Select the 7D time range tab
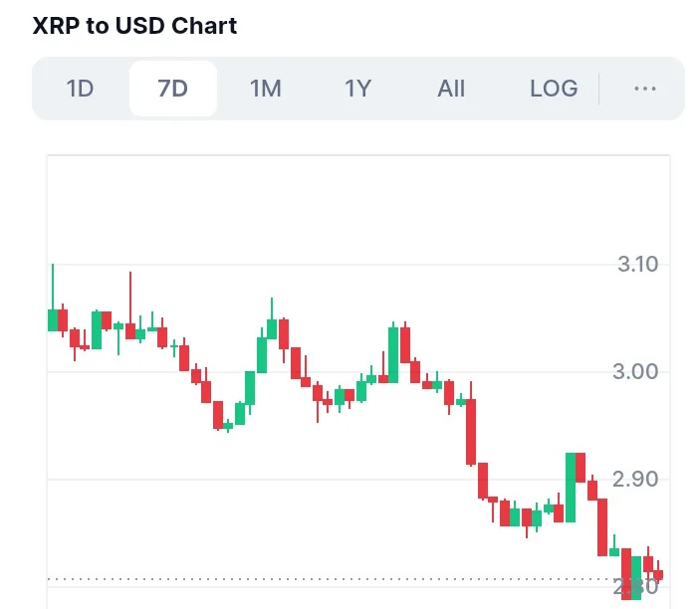Viewport: 700px width, 609px height. [x=172, y=89]
